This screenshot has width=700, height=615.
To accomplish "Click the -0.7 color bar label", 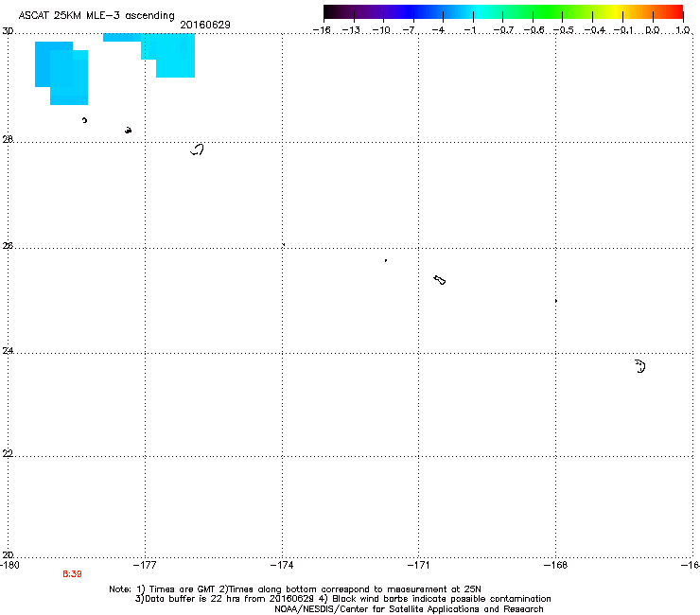I will [503, 30].
